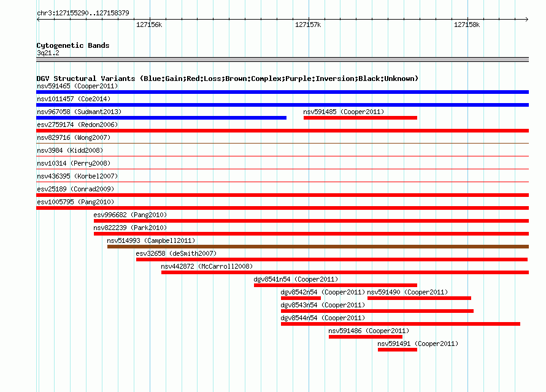Open esv32658 (deSmith2007) variant label
This screenshot has height=392, width=546.
(176, 253)
